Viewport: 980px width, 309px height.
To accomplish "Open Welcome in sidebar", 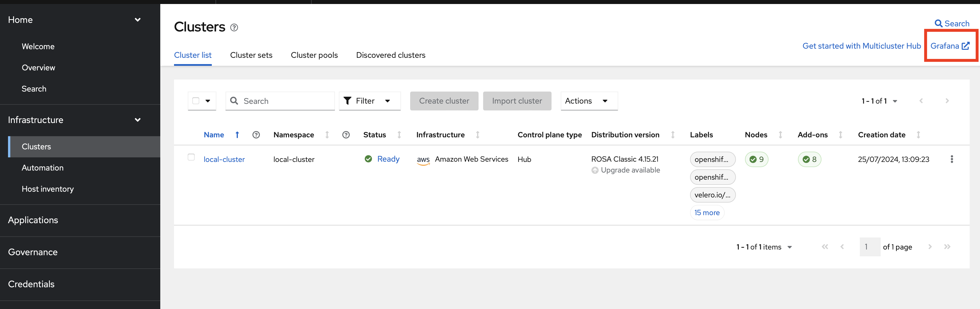I will point(38,46).
